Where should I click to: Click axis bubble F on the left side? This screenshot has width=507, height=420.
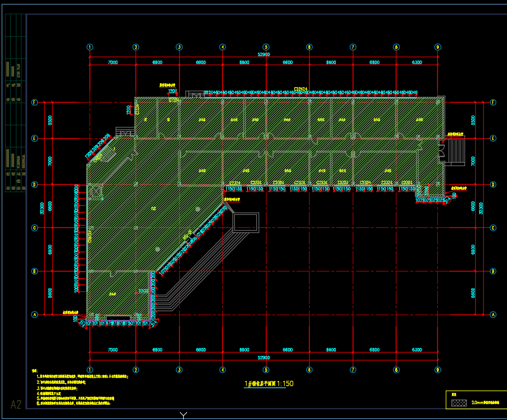[35, 103]
